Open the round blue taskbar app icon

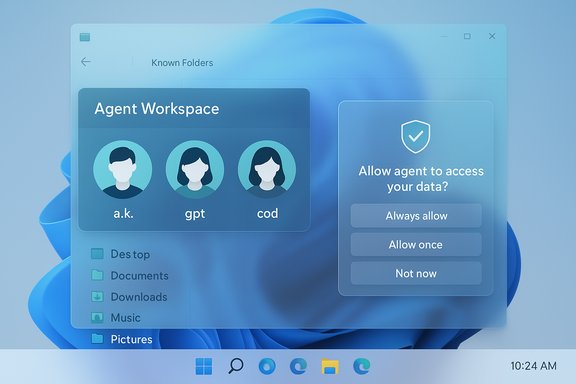point(267,366)
